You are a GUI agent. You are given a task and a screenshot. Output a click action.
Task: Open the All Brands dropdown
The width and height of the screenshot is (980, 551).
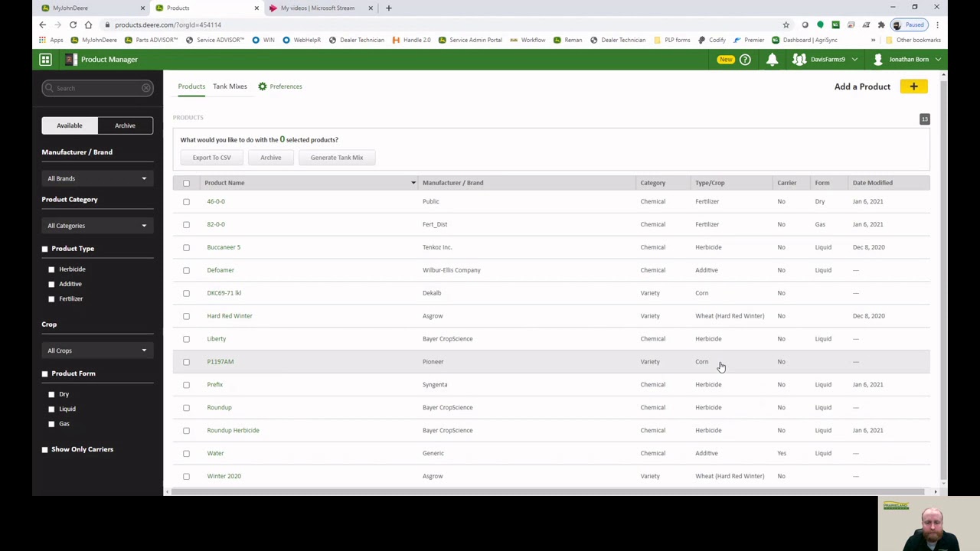tap(97, 178)
